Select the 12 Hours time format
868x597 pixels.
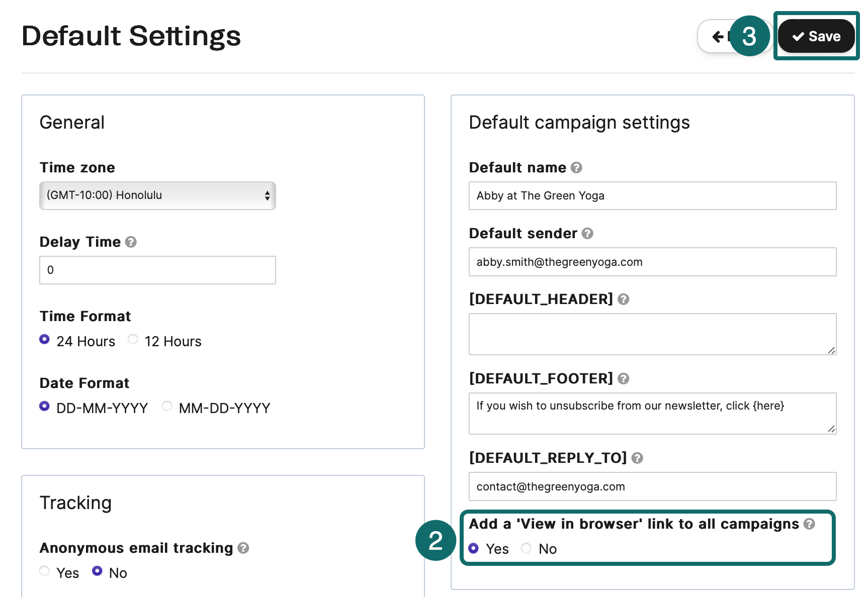coord(133,339)
